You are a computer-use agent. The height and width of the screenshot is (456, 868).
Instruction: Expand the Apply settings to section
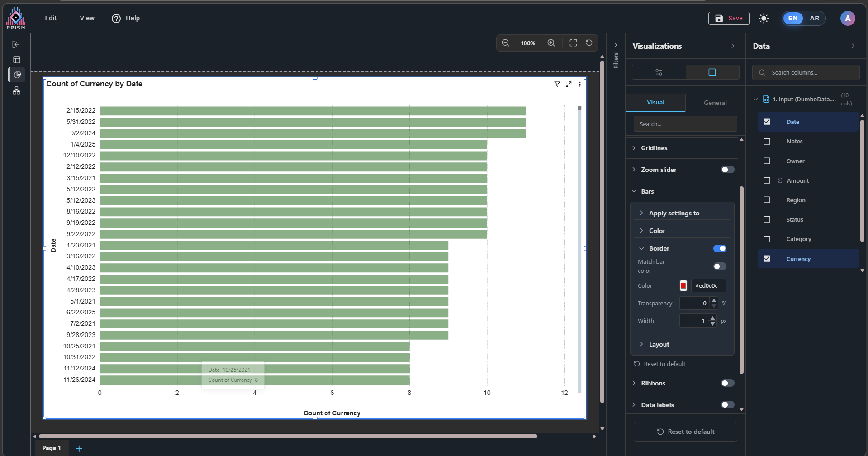(x=674, y=213)
